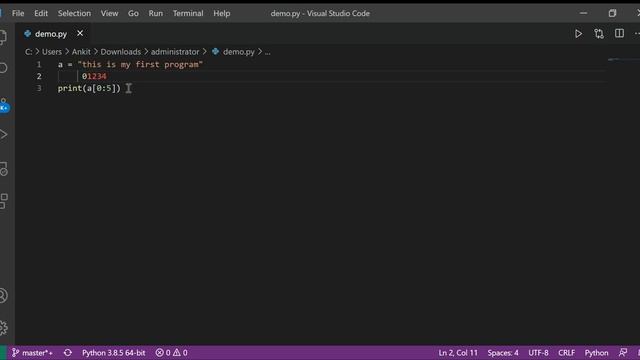The width and height of the screenshot is (640, 360).
Task: Open the Remote Explorer view icon
Action: pyautogui.click(x=4, y=168)
